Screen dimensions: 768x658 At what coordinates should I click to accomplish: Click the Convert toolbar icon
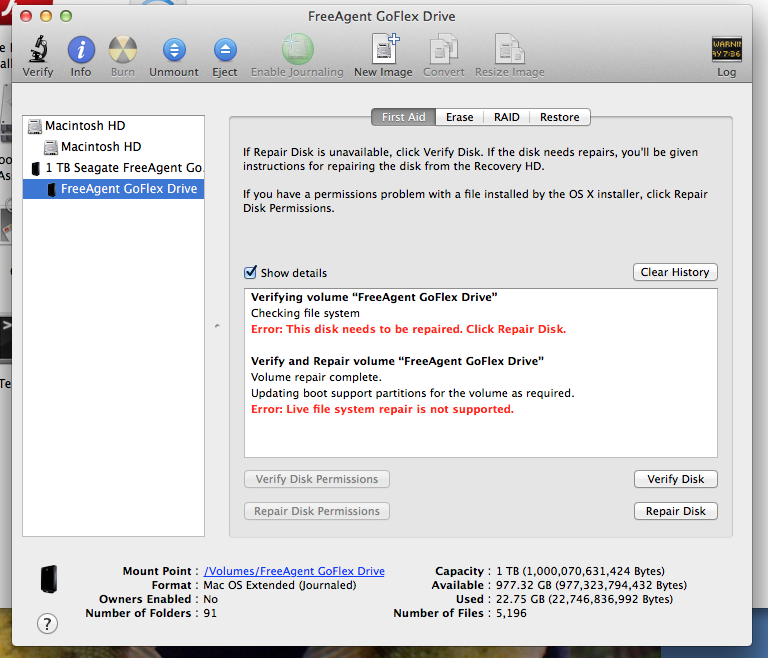tap(444, 49)
